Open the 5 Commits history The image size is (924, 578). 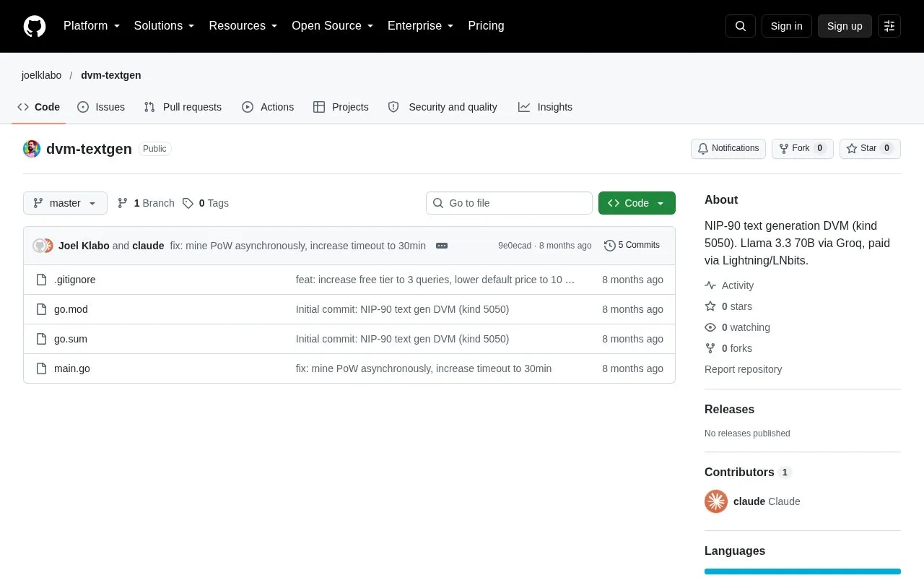pos(632,246)
